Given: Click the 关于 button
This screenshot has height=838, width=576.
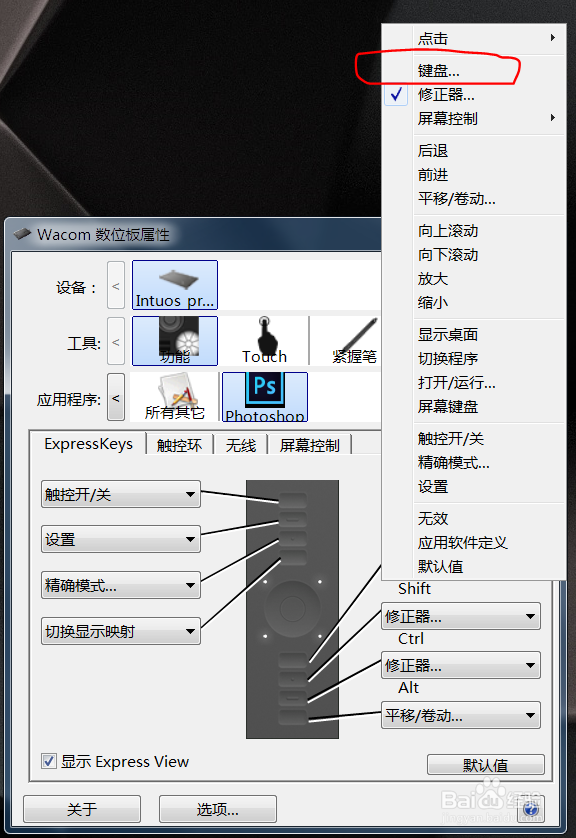Looking at the screenshot, I should click(82, 809).
